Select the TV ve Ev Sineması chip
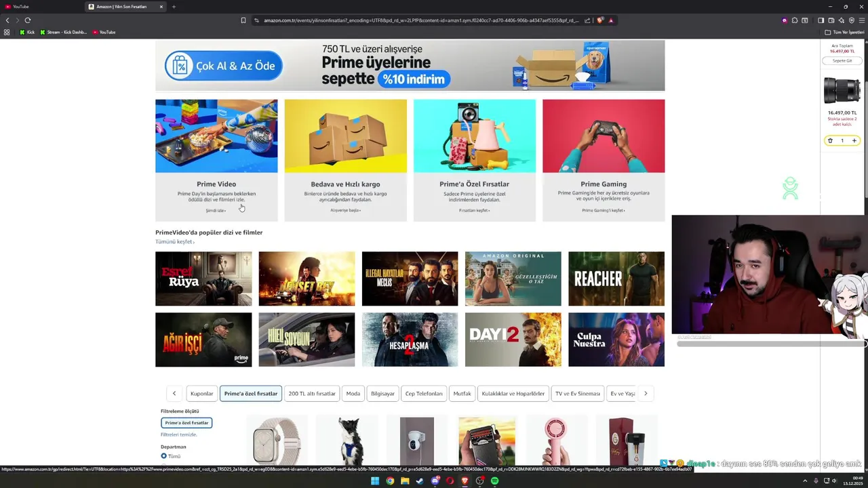 [x=578, y=393]
